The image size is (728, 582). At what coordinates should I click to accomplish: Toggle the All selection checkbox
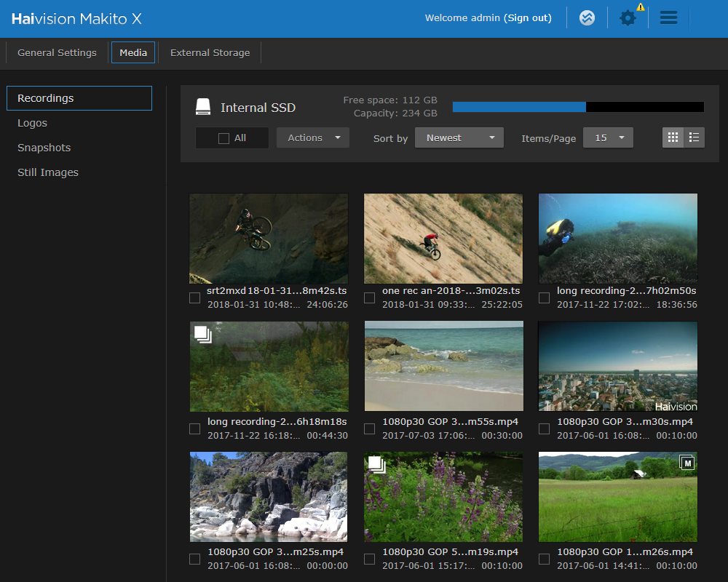coord(223,137)
